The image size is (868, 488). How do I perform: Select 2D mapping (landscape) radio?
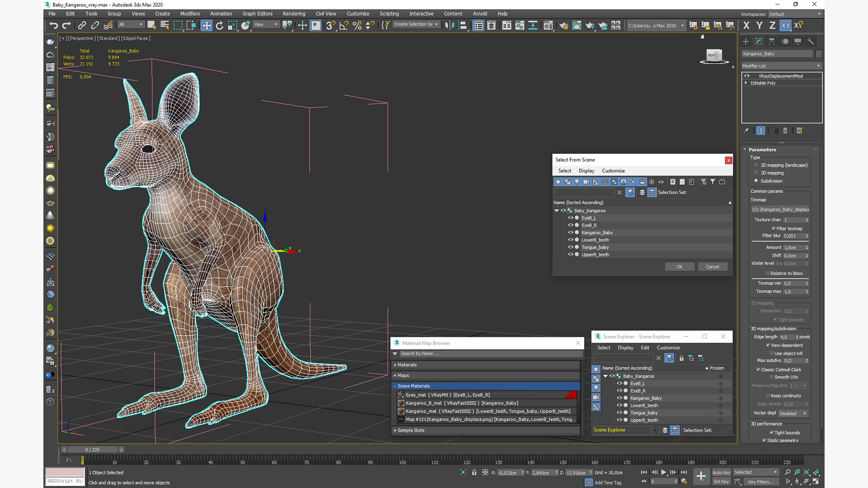756,165
